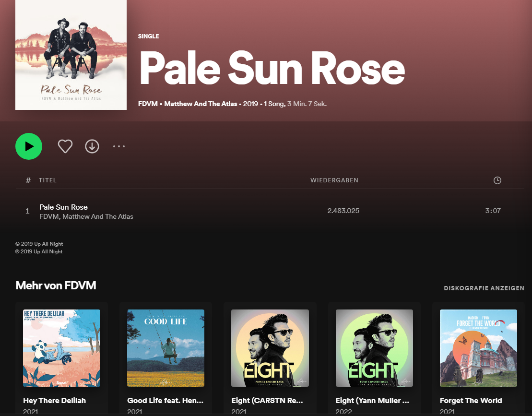Play the Pale Sun Rose single
532x416 pixels.
tap(29, 146)
